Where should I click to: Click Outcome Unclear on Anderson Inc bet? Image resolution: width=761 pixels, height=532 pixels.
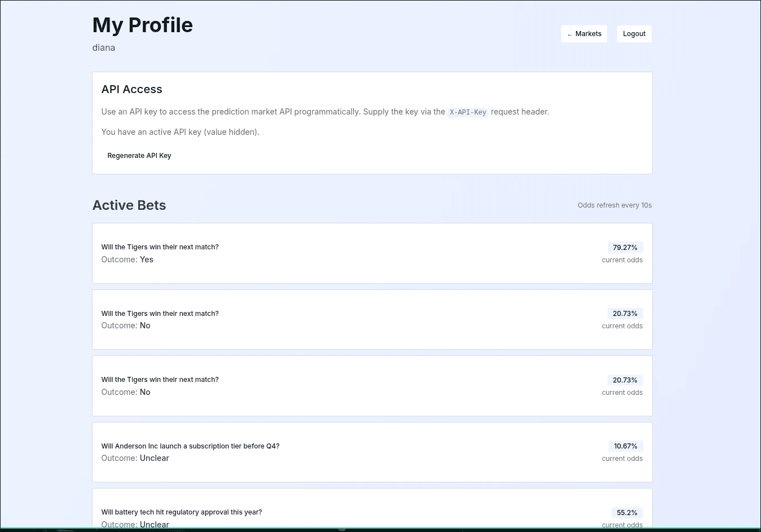pyautogui.click(x=135, y=458)
